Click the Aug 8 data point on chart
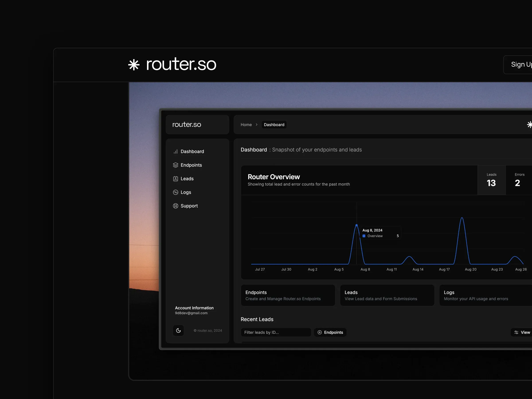The width and height of the screenshot is (532, 399). 356,225
